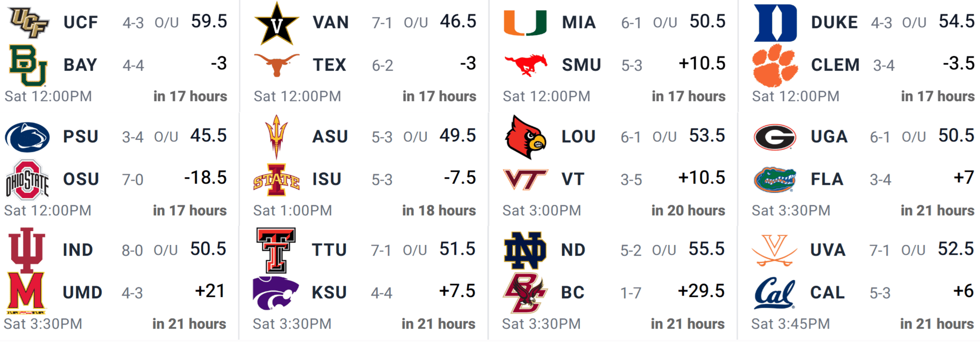Screen dimensions: 980x344
Task: Select the OSU -18.5 spread
Action: [x=205, y=178]
